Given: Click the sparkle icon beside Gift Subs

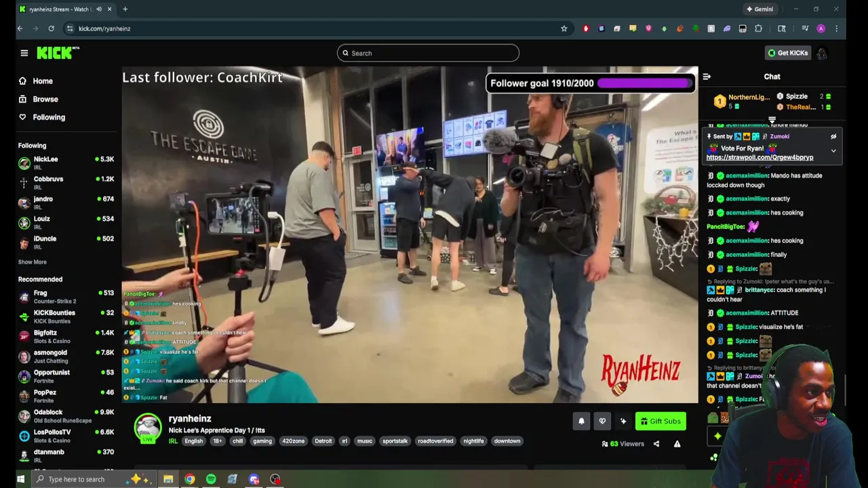Looking at the screenshot, I should point(623,421).
